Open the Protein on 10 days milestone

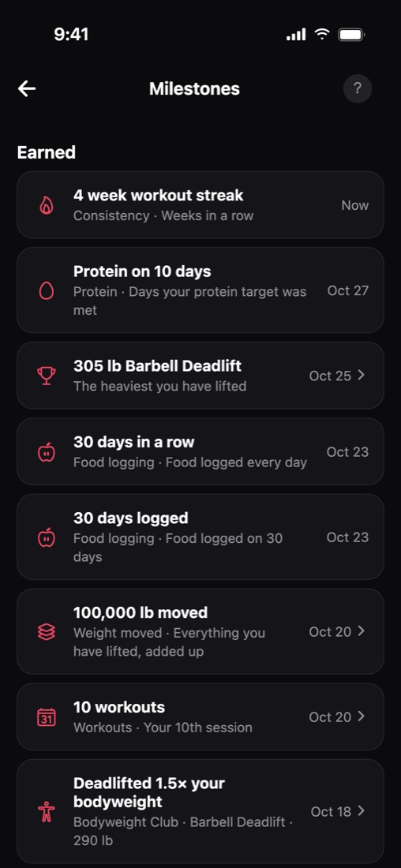[200, 290]
